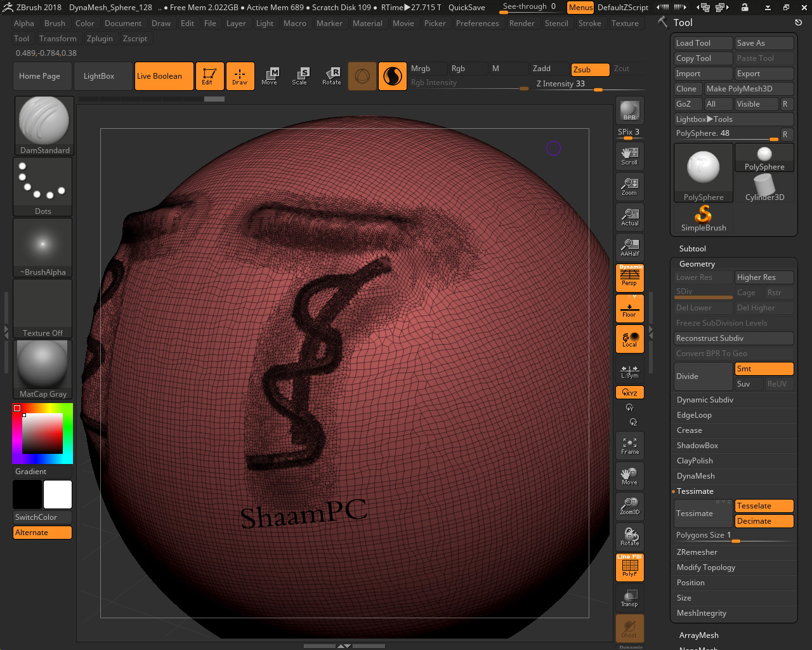Expand the ArrayMesh section
Image resolution: width=812 pixels, height=650 pixels.
coord(699,635)
